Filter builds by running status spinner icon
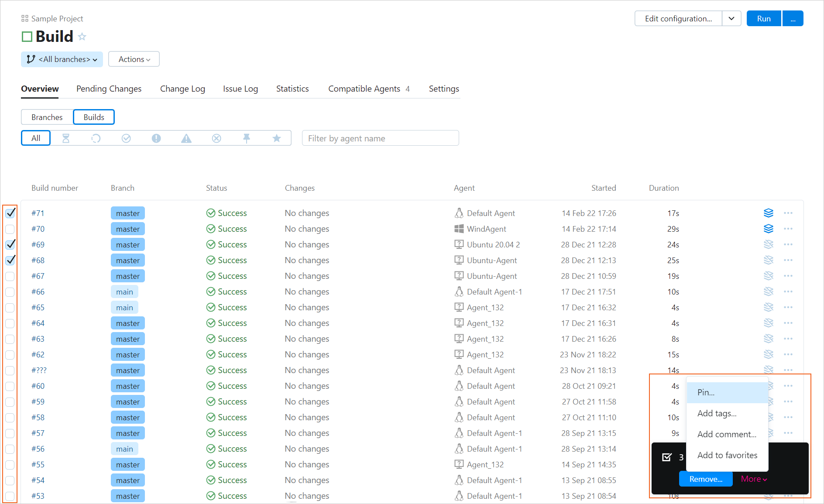824x504 pixels. click(96, 138)
